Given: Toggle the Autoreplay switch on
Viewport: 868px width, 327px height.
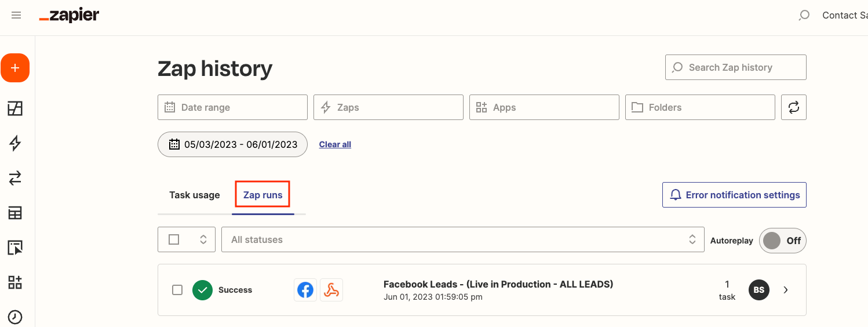Looking at the screenshot, I should [782, 240].
